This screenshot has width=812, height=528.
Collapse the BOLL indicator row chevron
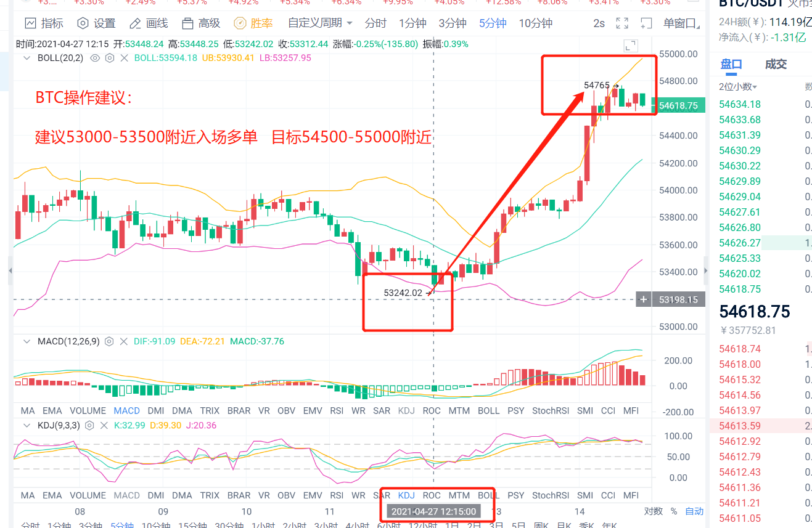point(26,58)
